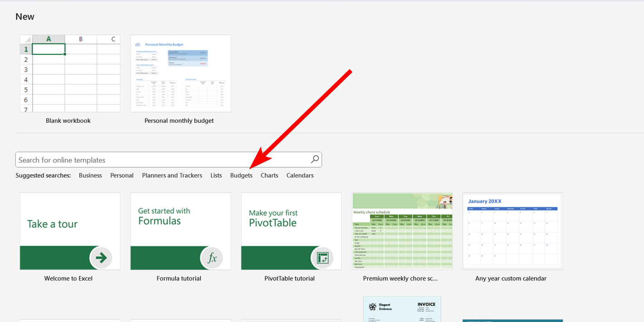
Task: Click the fx icon on Formulas tutorial
Action: click(211, 258)
